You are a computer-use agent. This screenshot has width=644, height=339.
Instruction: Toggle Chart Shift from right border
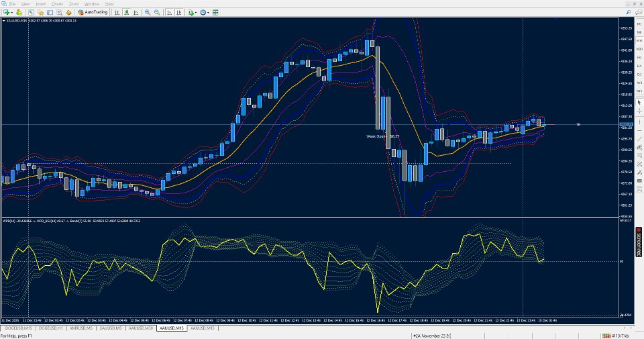click(x=178, y=12)
